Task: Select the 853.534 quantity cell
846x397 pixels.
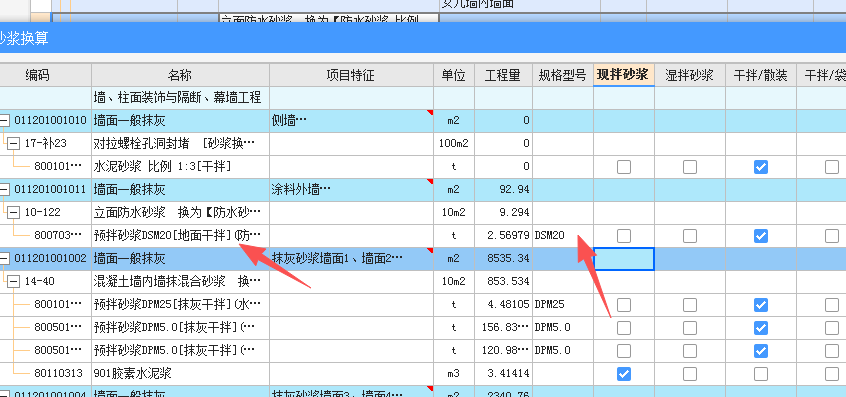Action: [x=503, y=282]
